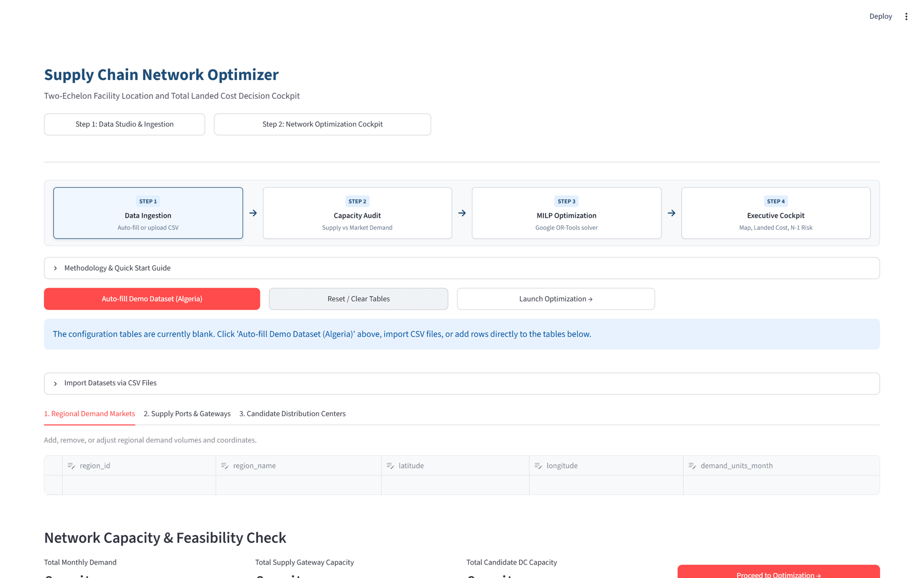
Task: Click the region_id column header
Action: point(139,466)
